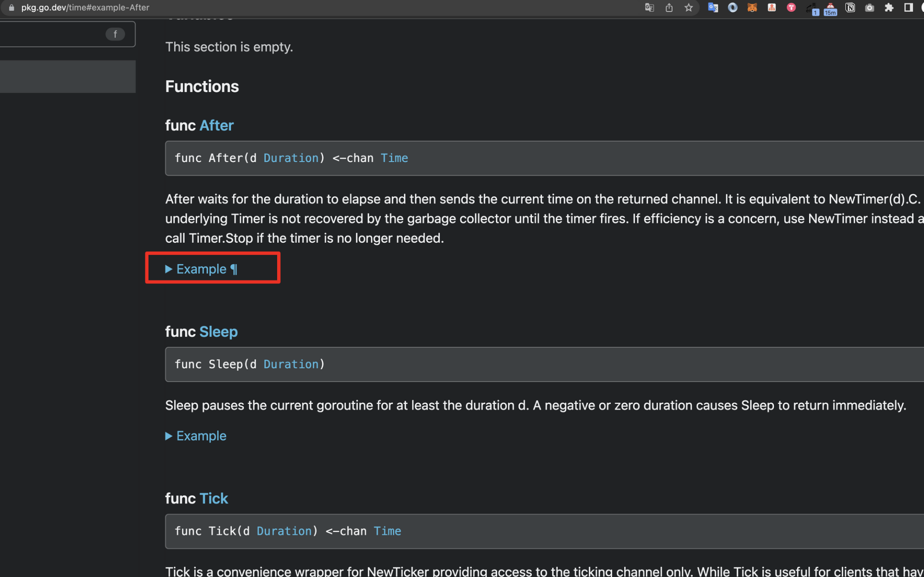
Task: Click the MetaMask fox extension icon
Action: (752, 8)
